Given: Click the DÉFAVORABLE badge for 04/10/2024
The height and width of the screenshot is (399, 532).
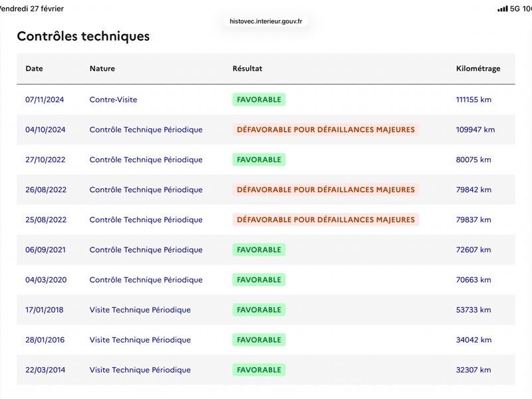Looking at the screenshot, I should (x=326, y=130).
